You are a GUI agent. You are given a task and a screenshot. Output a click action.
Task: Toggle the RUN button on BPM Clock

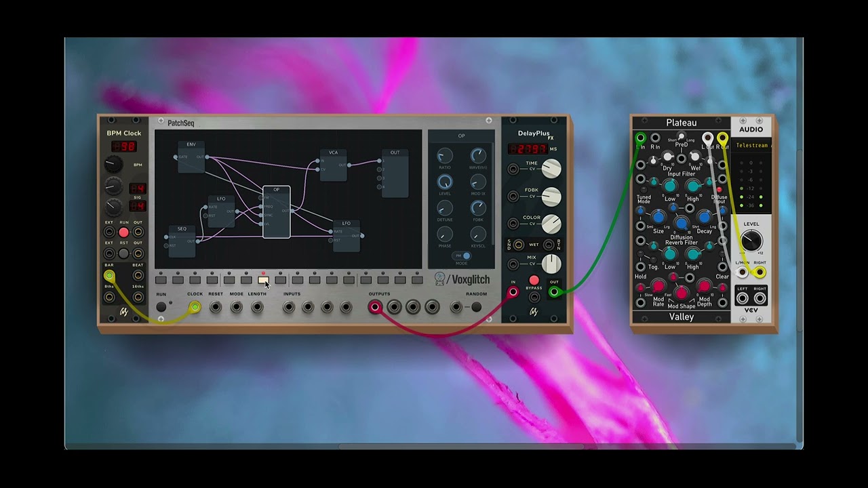pyautogui.click(x=123, y=232)
